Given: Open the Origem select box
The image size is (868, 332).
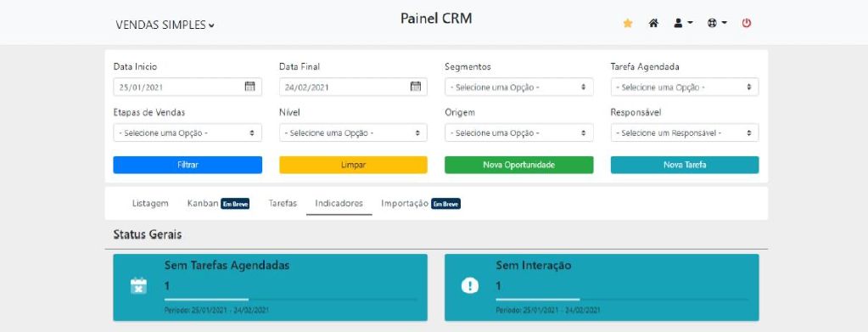Looking at the screenshot, I should (518, 133).
